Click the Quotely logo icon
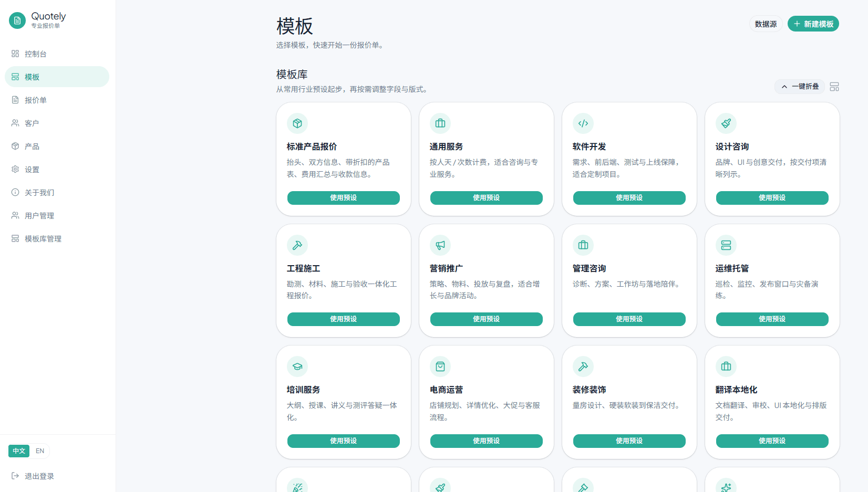The width and height of the screenshot is (868, 492). pos(17,20)
